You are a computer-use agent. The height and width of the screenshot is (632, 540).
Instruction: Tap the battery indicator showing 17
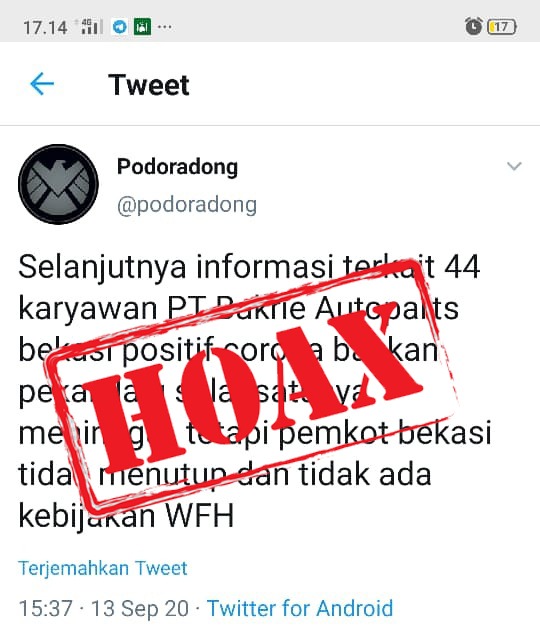click(502, 27)
